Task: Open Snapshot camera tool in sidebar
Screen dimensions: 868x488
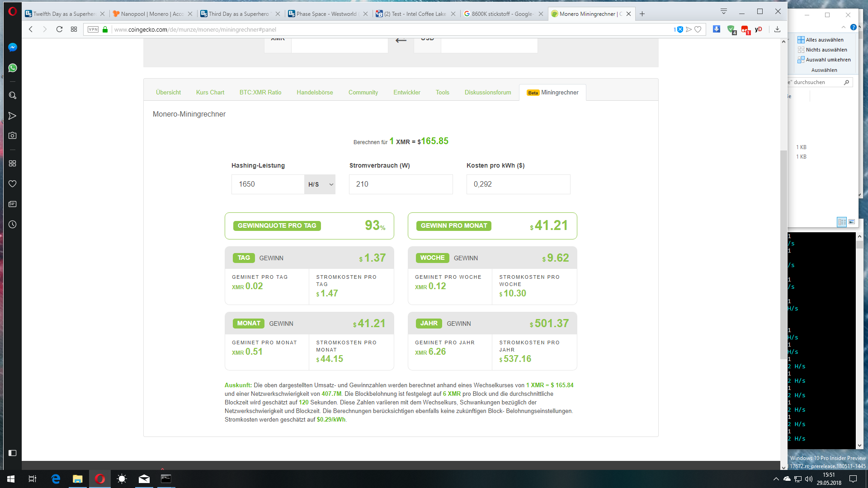Action: tap(13, 136)
